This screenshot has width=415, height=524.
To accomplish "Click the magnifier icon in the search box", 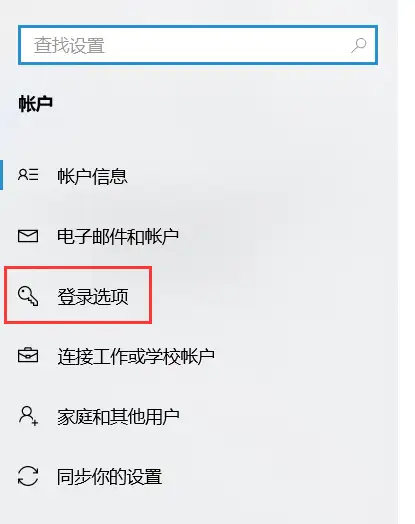I will [x=359, y=45].
